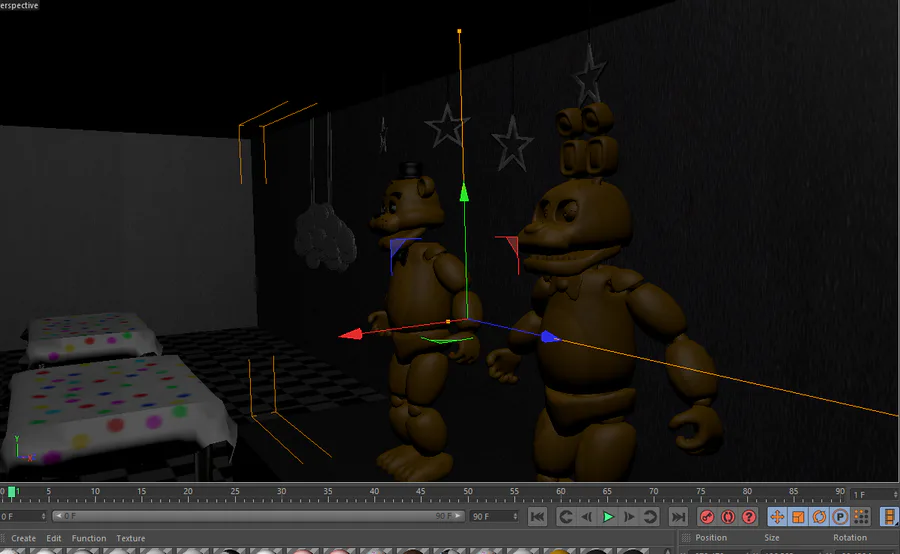Viewport: 900px width, 554px height.
Task: Toggle Autokeying red button
Action: (728, 517)
